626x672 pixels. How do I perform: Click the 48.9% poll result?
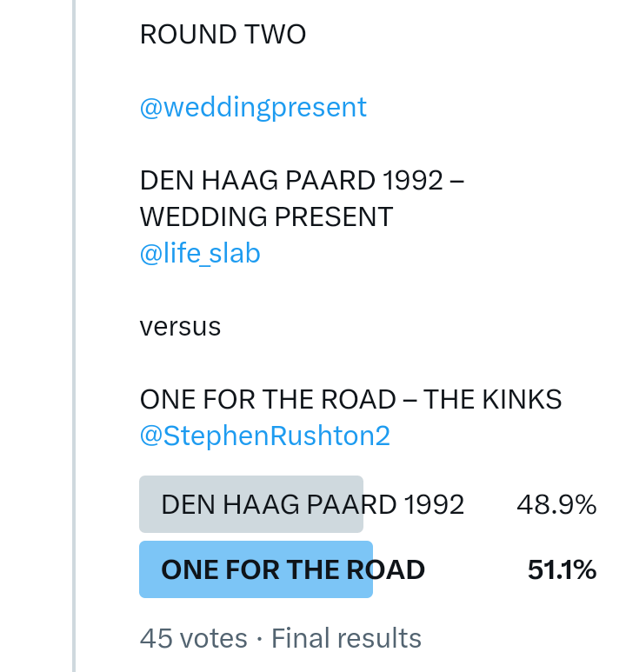[556, 504]
